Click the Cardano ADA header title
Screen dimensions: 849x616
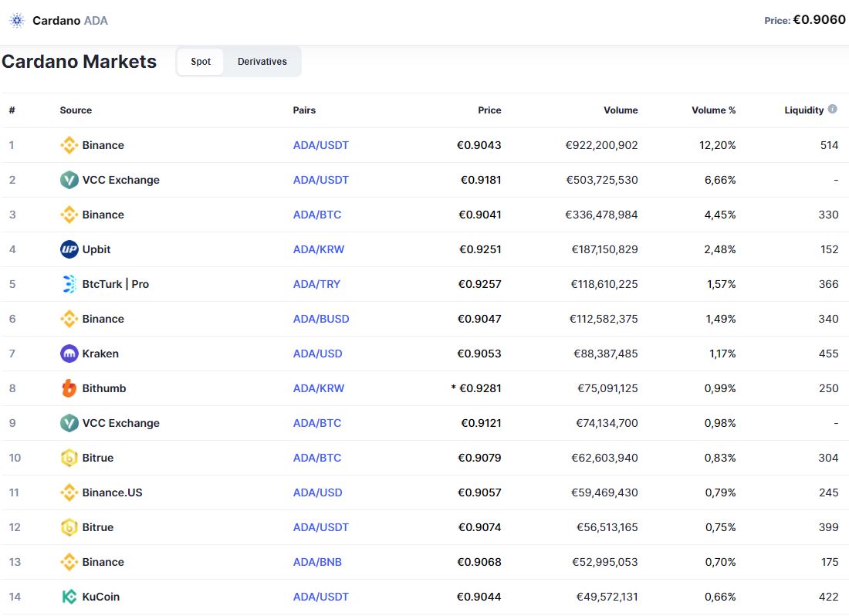pos(69,21)
